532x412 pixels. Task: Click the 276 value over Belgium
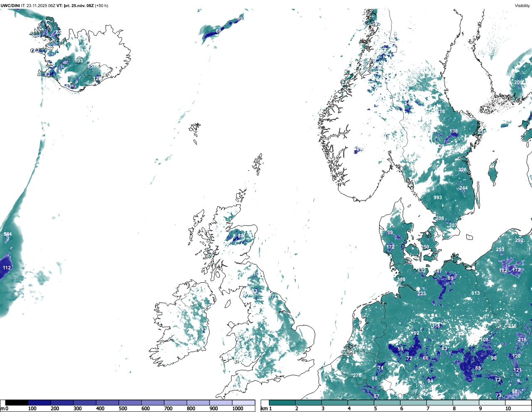tap(357, 375)
